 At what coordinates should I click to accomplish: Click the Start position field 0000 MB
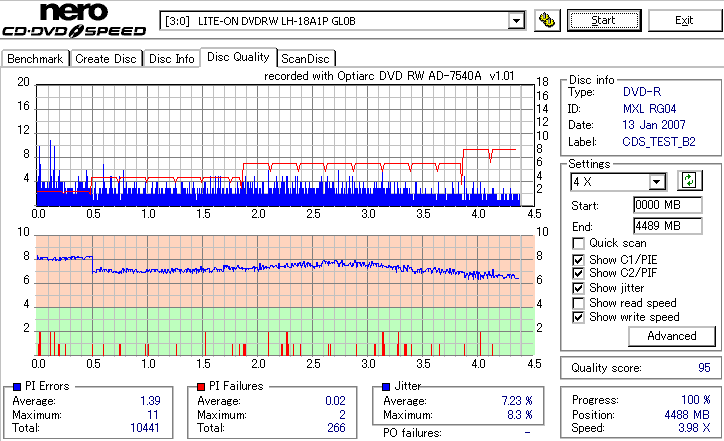pyautogui.click(x=668, y=205)
